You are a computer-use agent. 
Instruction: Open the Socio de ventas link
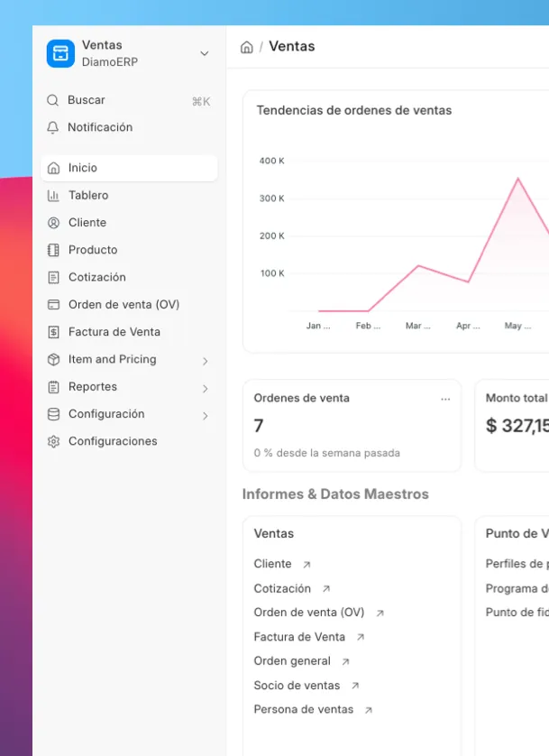(297, 685)
